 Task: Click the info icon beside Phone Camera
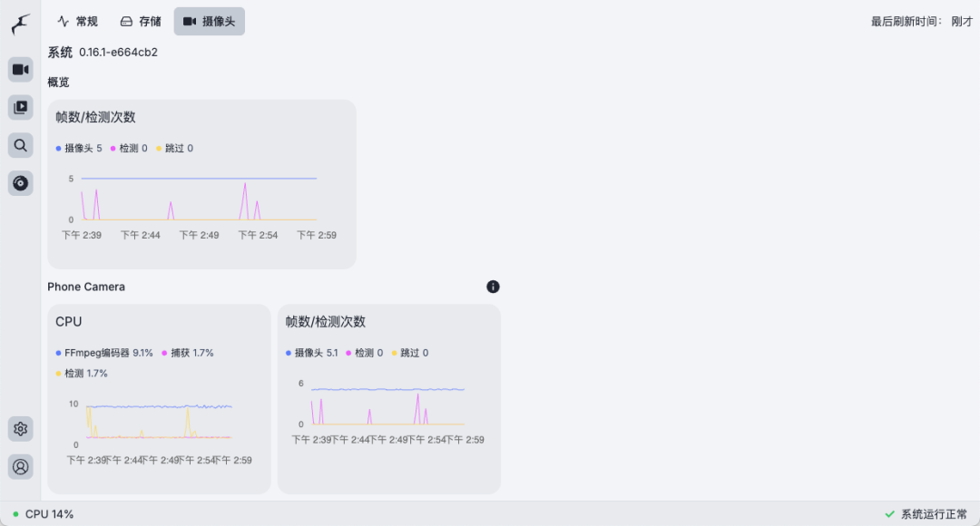[493, 287]
